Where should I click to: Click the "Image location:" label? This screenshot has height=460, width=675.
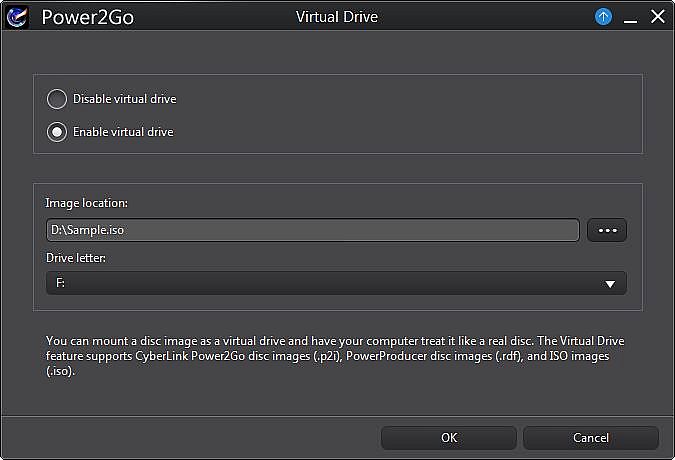tap(87, 203)
